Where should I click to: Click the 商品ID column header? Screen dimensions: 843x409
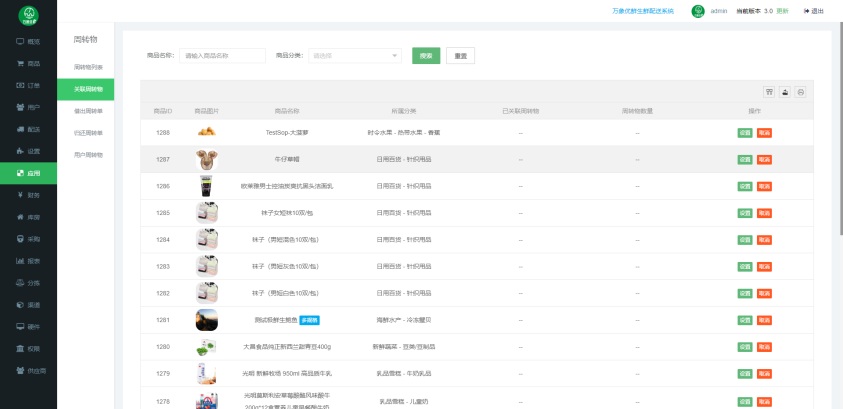click(x=163, y=111)
